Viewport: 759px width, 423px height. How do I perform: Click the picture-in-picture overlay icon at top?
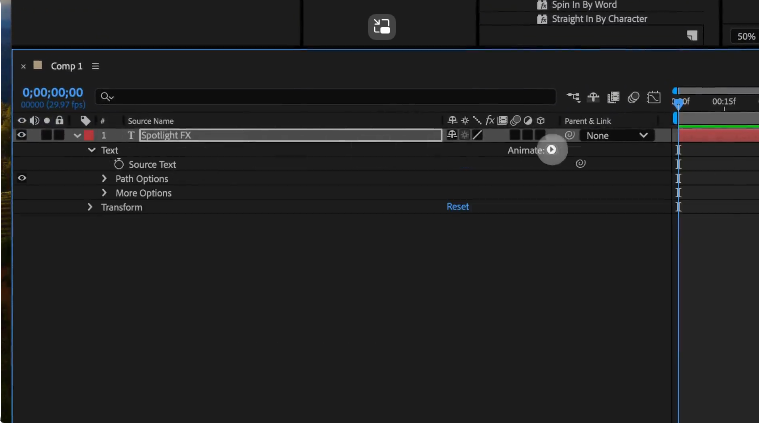click(382, 27)
